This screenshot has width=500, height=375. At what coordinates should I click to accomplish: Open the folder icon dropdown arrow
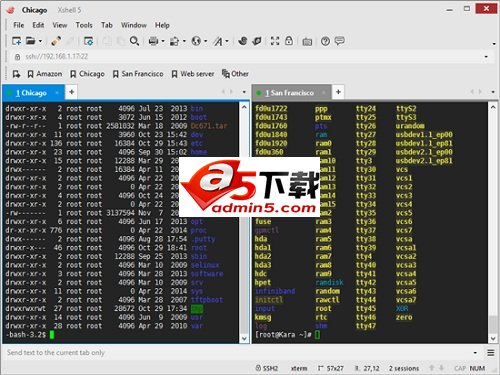coord(40,41)
